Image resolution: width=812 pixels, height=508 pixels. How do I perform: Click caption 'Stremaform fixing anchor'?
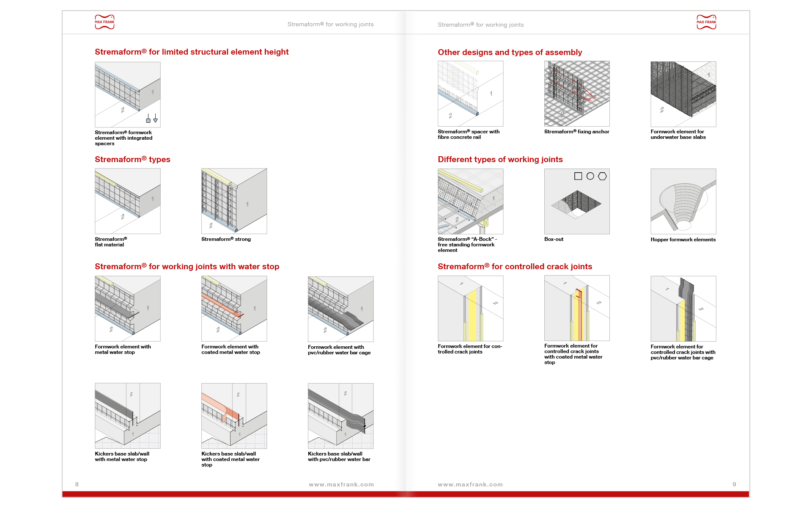point(576,132)
